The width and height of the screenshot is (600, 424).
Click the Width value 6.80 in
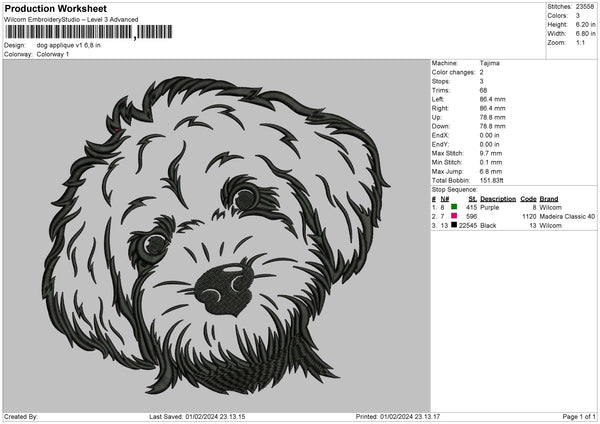[585, 34]
